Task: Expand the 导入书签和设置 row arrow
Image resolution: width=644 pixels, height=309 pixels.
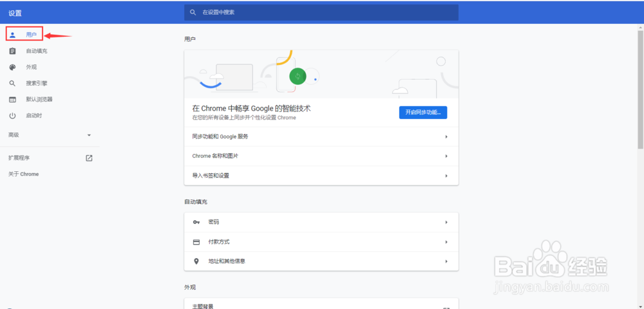Action: (x=446, y=176)
